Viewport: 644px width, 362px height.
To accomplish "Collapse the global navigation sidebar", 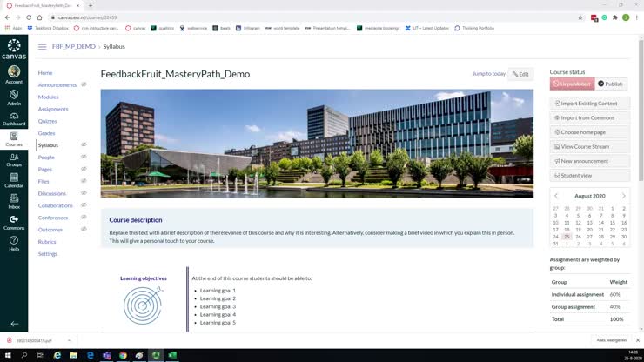I will point(14,324).
